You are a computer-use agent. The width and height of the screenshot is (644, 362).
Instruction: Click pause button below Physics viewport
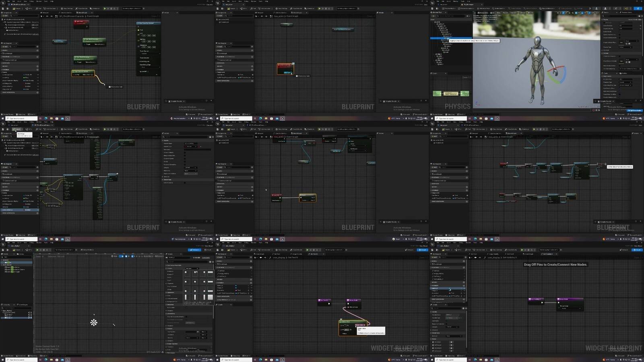click(x=596, y=110)
